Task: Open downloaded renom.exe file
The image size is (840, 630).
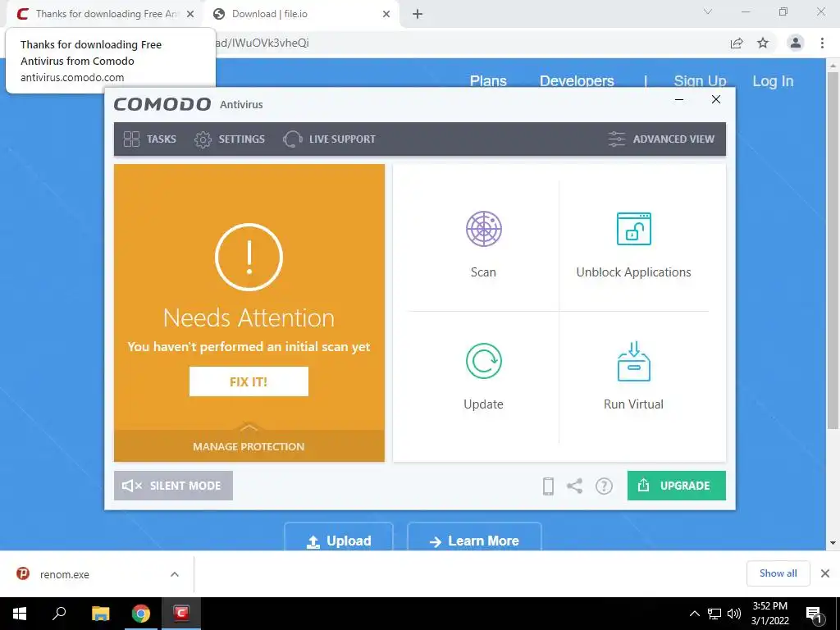Action: click(x=64, y=574)
